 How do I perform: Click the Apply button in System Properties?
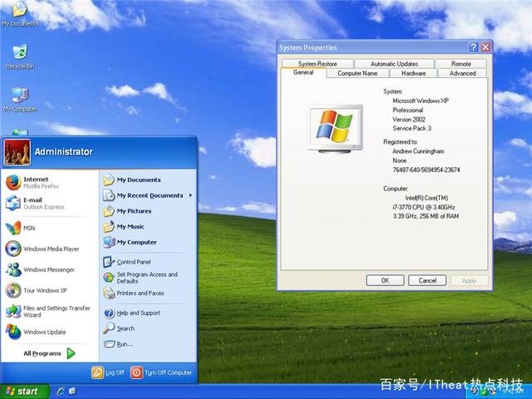469,281
